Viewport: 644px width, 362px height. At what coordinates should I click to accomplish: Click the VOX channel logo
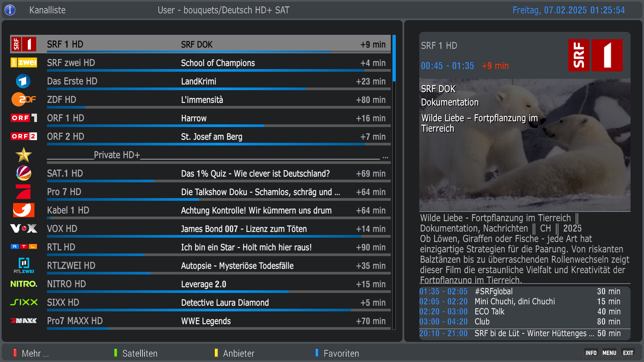(23, 229)
